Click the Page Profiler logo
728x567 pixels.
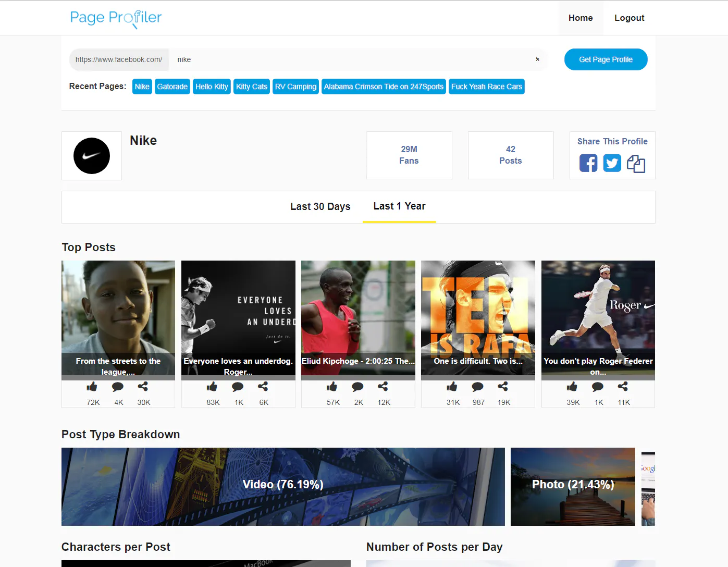[x=116, y=18]
